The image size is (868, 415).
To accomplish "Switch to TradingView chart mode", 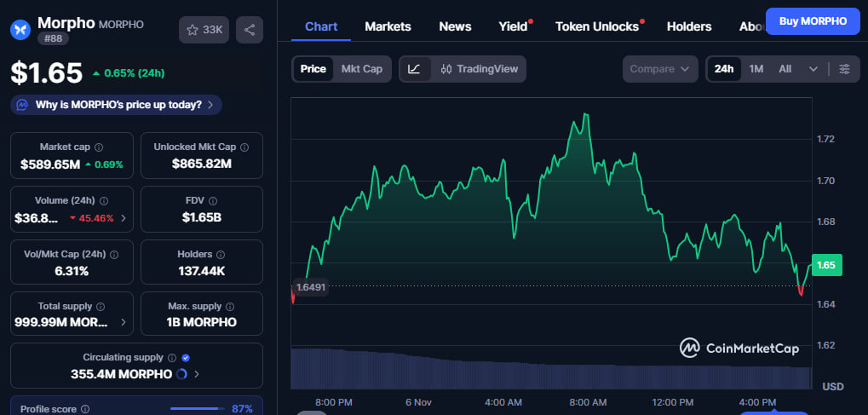I will pyautogui.click(x=479, y=69).
